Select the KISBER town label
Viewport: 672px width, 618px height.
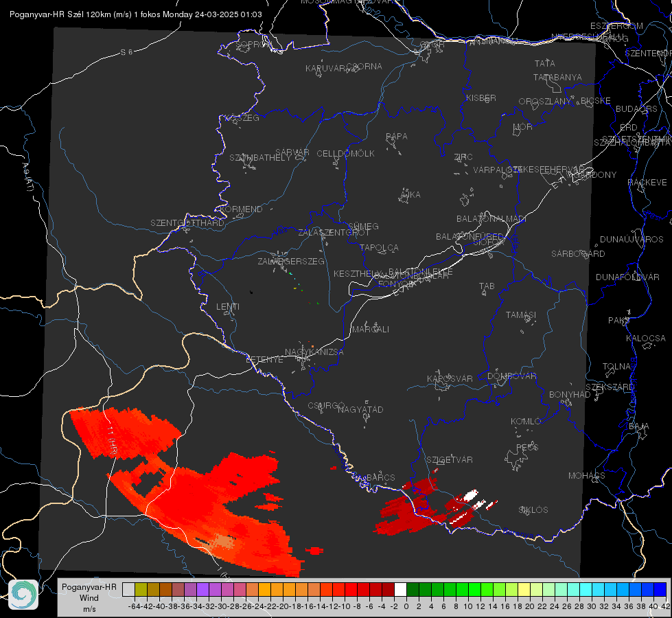pos(481,98)
